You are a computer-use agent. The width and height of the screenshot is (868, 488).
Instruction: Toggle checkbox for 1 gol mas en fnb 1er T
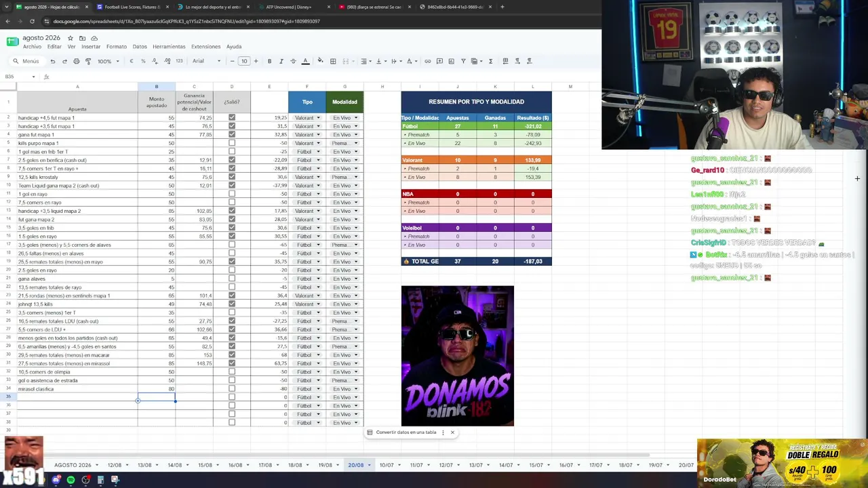[x=232, y=152]
